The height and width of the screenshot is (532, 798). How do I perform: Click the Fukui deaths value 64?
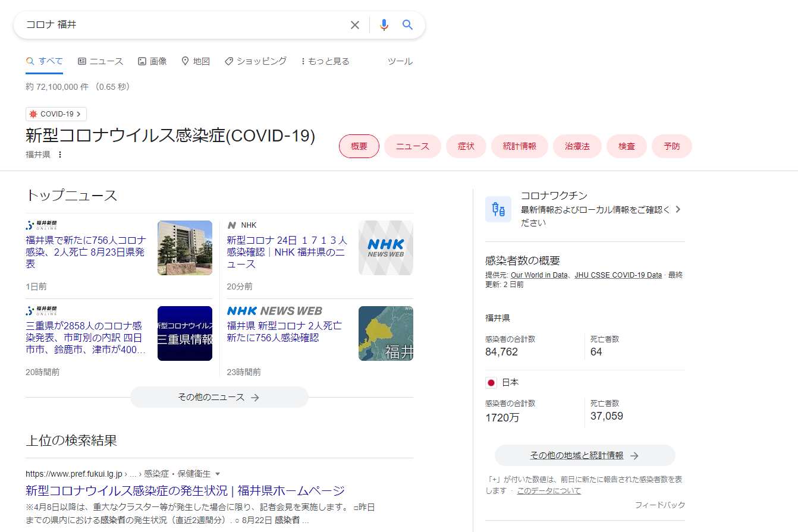click(596, 352)
